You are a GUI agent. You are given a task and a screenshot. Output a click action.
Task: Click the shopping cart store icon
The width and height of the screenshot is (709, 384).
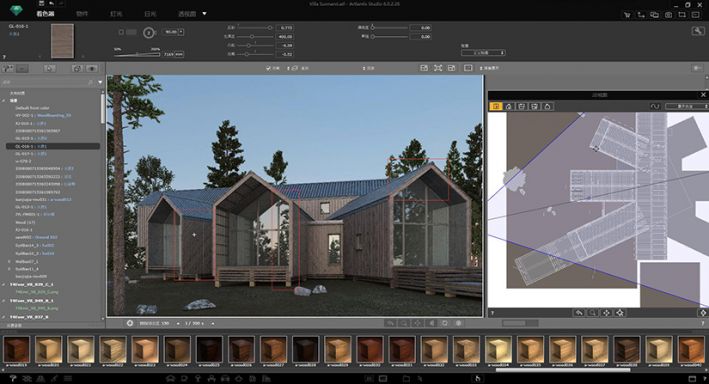pos(627,15)
